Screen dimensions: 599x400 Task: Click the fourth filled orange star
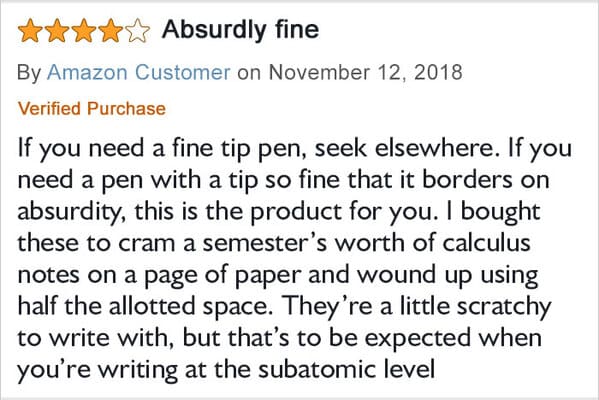click(110, 31)
